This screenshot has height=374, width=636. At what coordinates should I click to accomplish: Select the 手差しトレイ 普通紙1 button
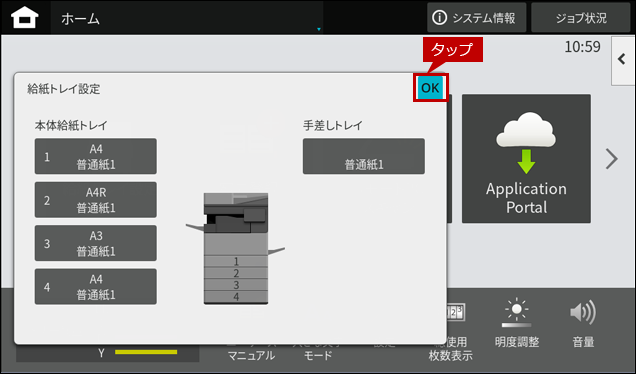coord(364,157)
